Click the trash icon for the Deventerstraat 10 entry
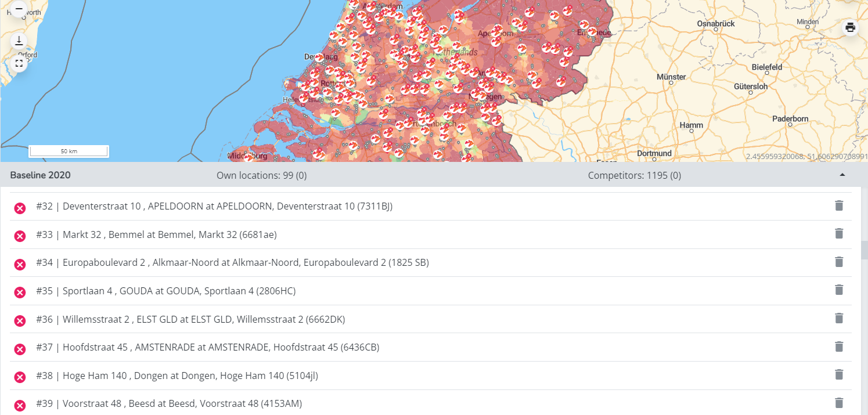 coord(838,205)
